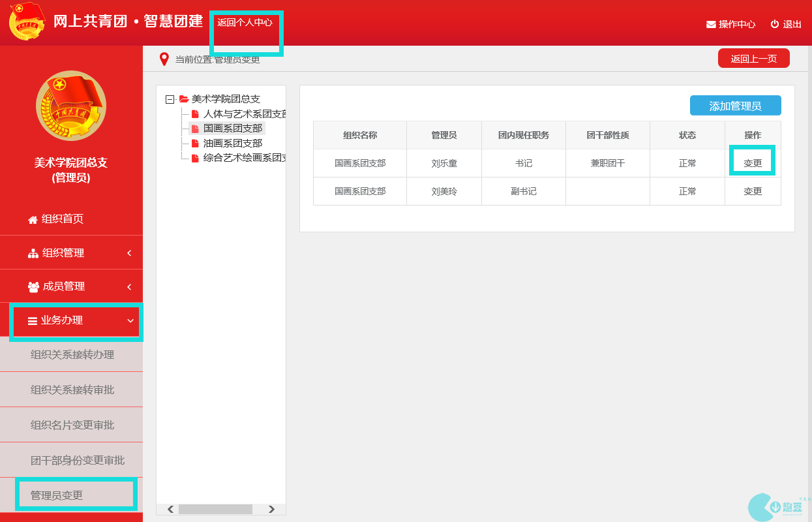
Task: Click the people icon beside 成员管理
Action: click(33, 287)
